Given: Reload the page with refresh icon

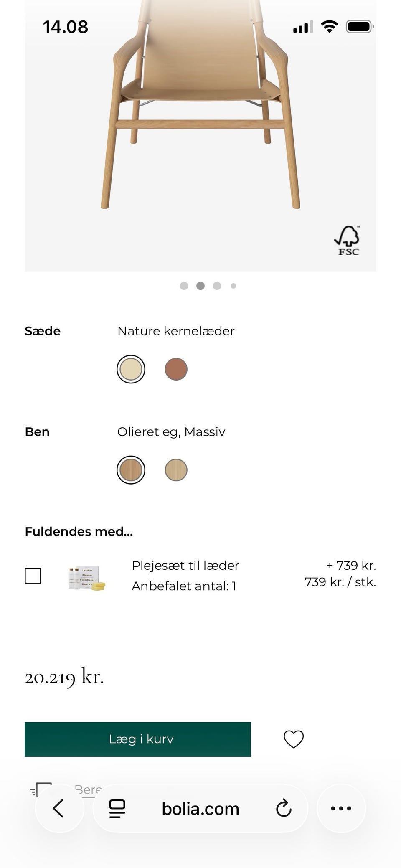Looking at the screenshot, I should 284,808.
